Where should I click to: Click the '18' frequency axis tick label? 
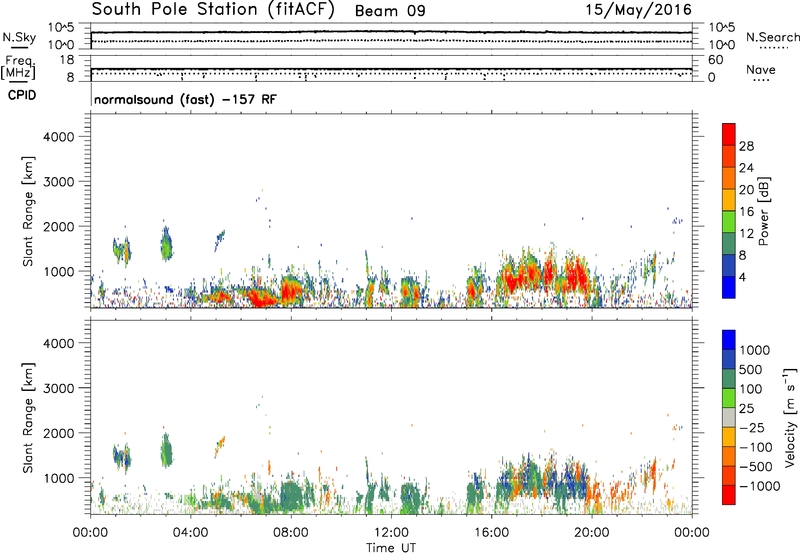(67, 60)
